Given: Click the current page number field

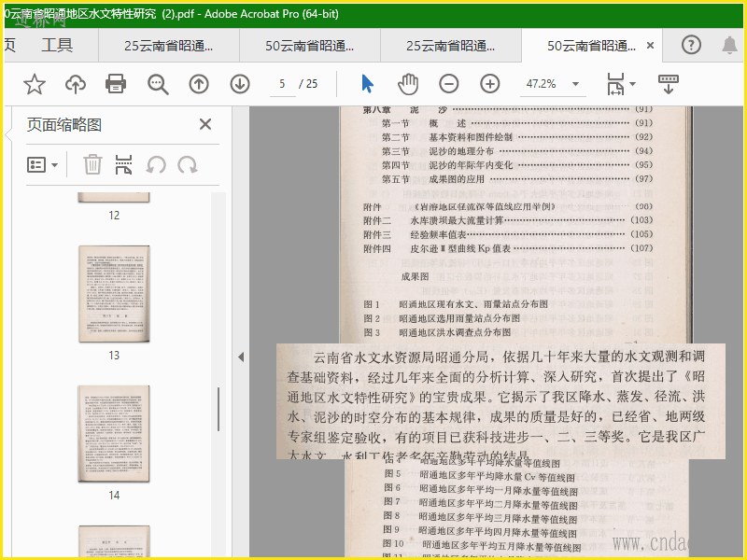Looking at the screenshot, I should tap(283, 84).
